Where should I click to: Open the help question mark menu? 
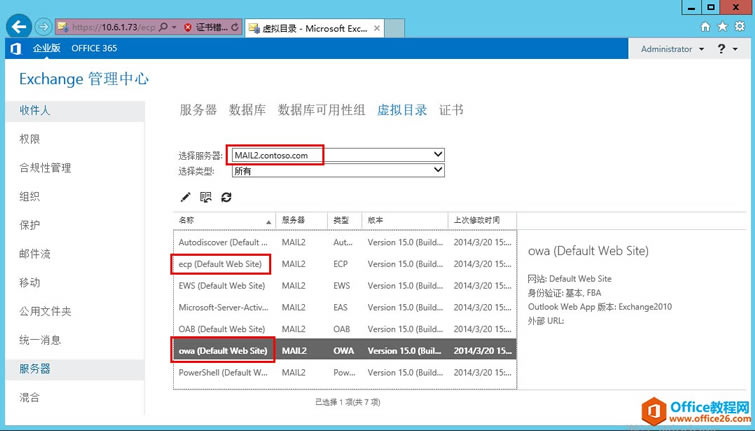[x=727, y=49]
